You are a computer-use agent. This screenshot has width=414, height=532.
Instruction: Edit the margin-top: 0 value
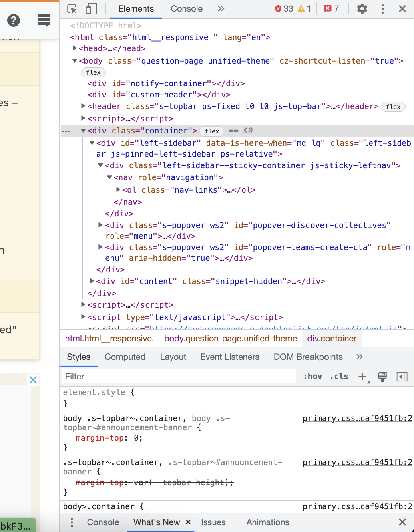tap(136, 438)
